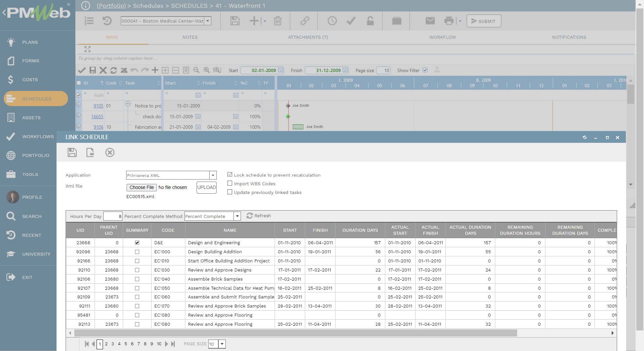644x351 pixels.
Task: Click the history revert icon in main toolbar
Action: [107, 21]
